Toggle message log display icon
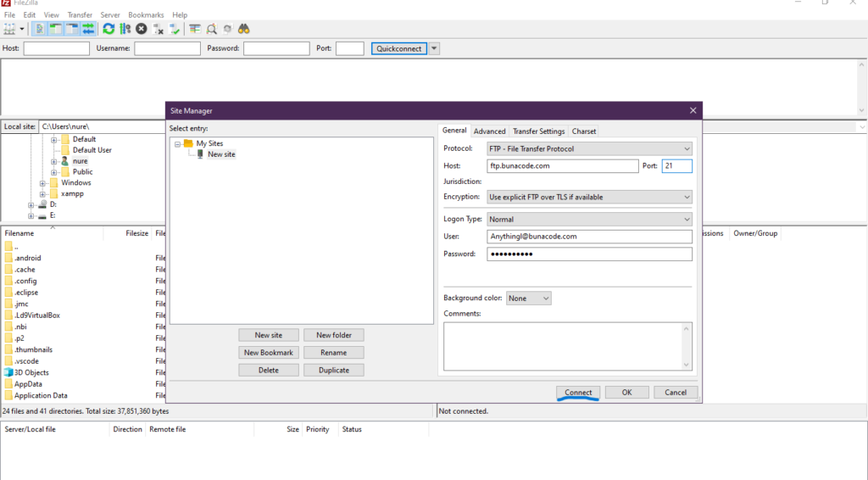This screenshot has width=868, height=480. (x=39, y=29)
